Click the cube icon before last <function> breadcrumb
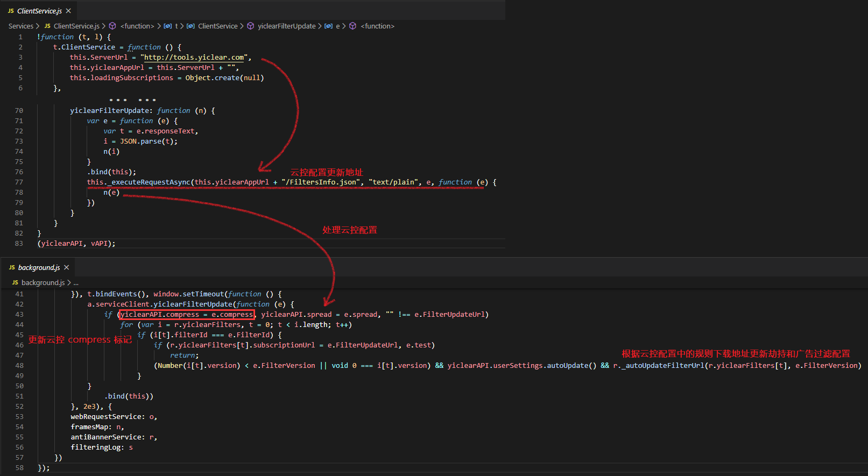This screenshot has width=868, height=476. click(353, 26)
